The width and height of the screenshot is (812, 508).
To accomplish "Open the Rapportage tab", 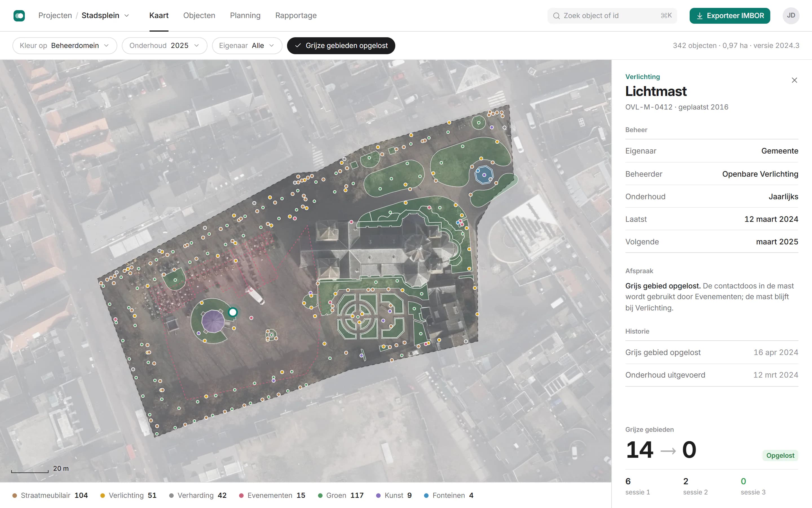I will point(295,16).
